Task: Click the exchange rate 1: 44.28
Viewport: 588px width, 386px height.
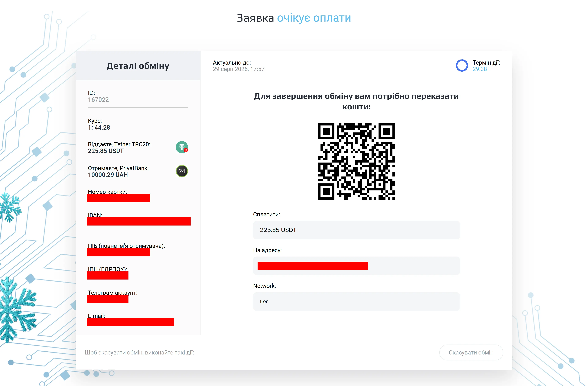Action: (x=99, y=128)
